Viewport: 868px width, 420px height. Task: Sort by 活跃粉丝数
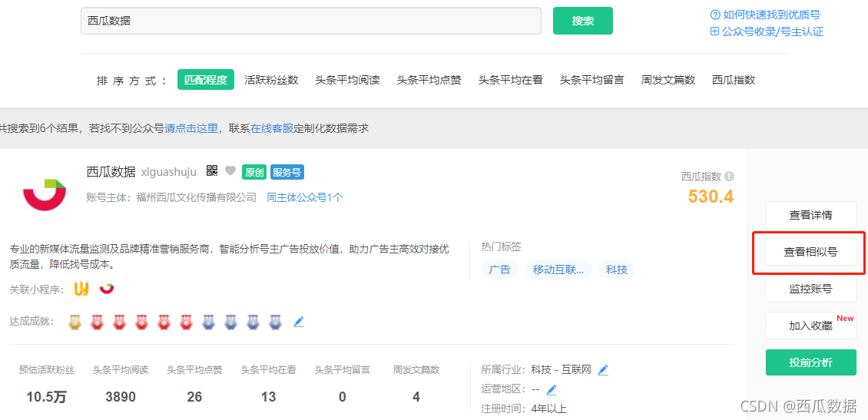pos(271,80)
